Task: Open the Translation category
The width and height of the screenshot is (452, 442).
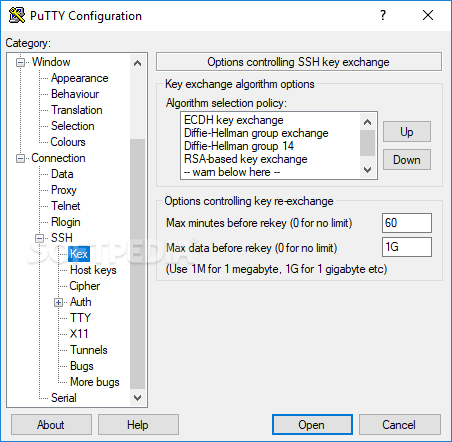Action: tap(77, 110)
